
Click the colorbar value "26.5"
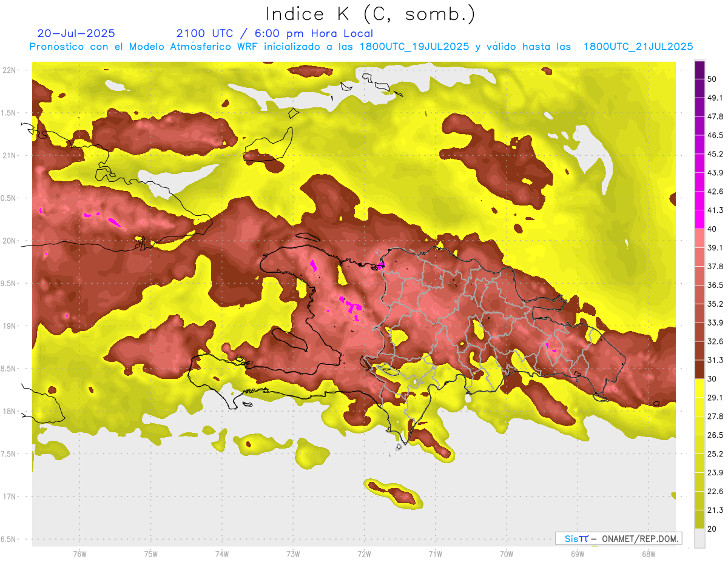tap(715, 435)
